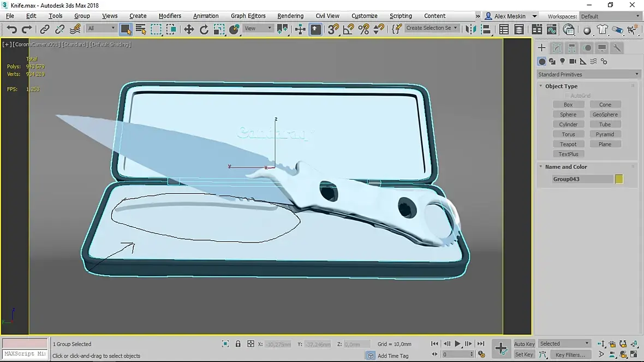Activate the Rotate tool
This screenshot has width=644, height=362.
204,29
